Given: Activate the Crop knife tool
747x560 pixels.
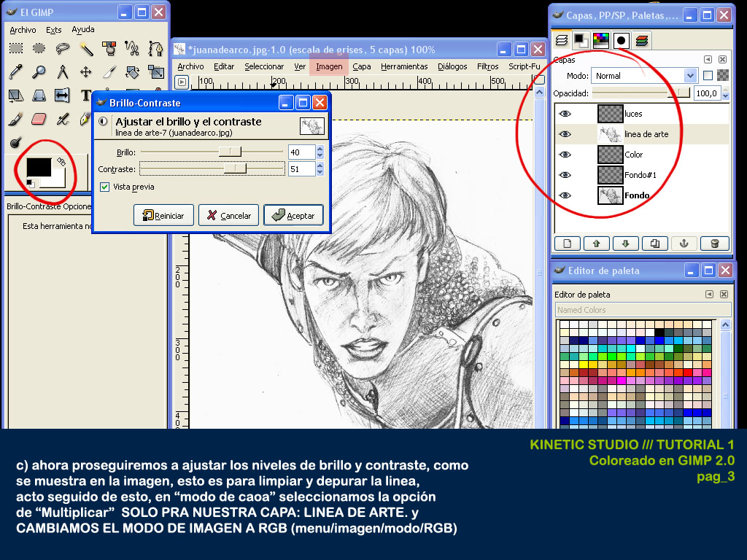Looking at the screenshot, I should [109, 72].
